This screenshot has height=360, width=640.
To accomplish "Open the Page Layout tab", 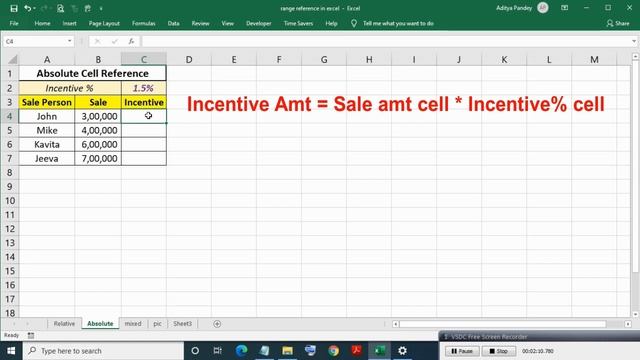I will [104, 24].
